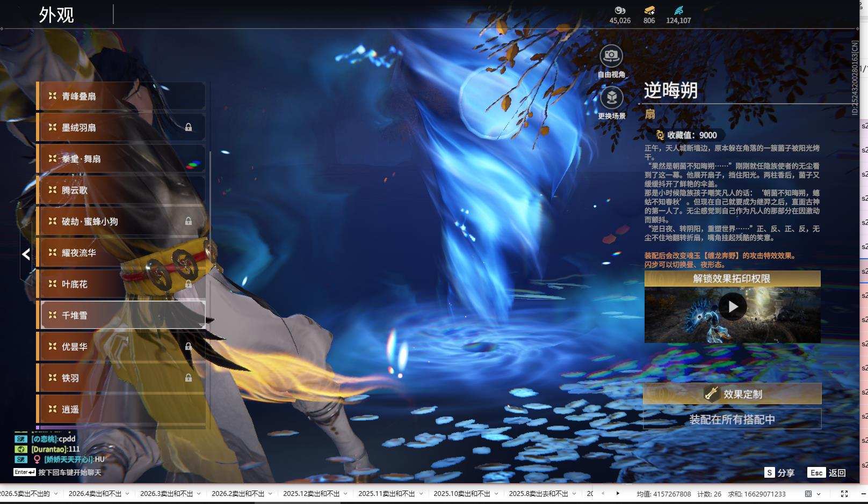868x504 pixels.
Task: Switch to the 2026.2卖出和不出 sheet tab
Action: [x=238, y=494]
